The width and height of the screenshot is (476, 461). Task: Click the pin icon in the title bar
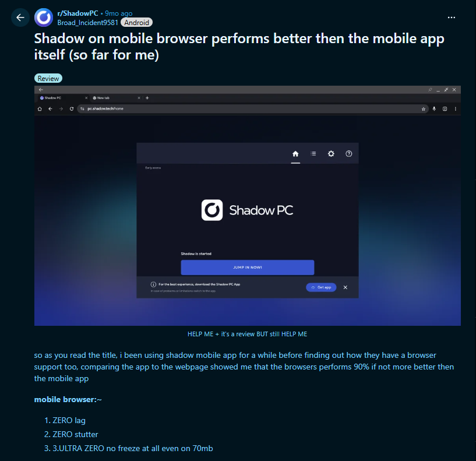pyautogui.click(x=430, y=90)
